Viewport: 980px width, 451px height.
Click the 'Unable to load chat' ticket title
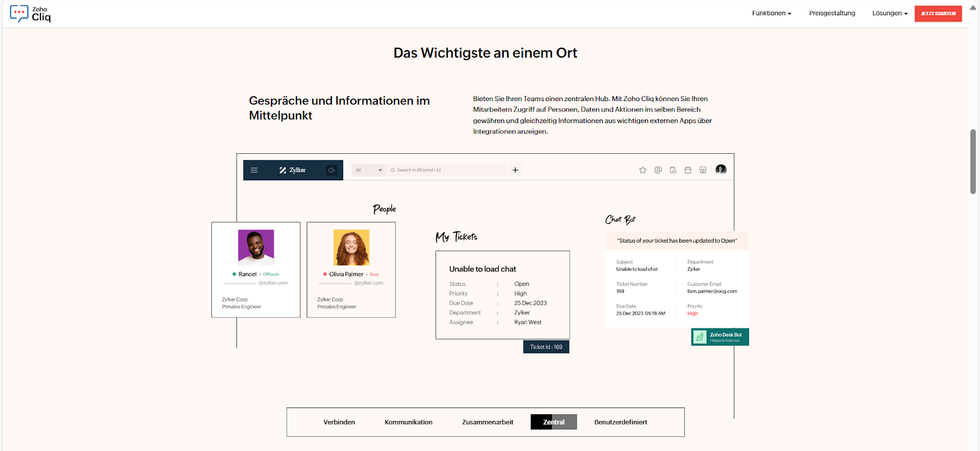pyautogui.click(x=483, y=269)
